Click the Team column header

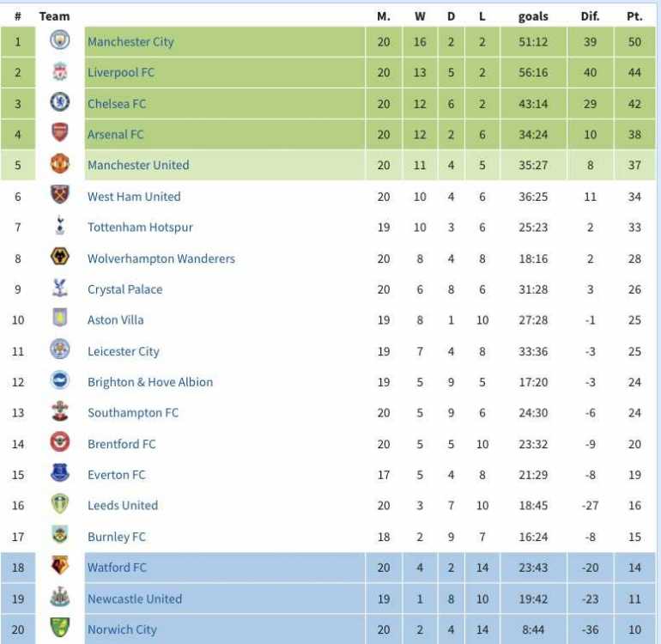(x=54, y=16)
